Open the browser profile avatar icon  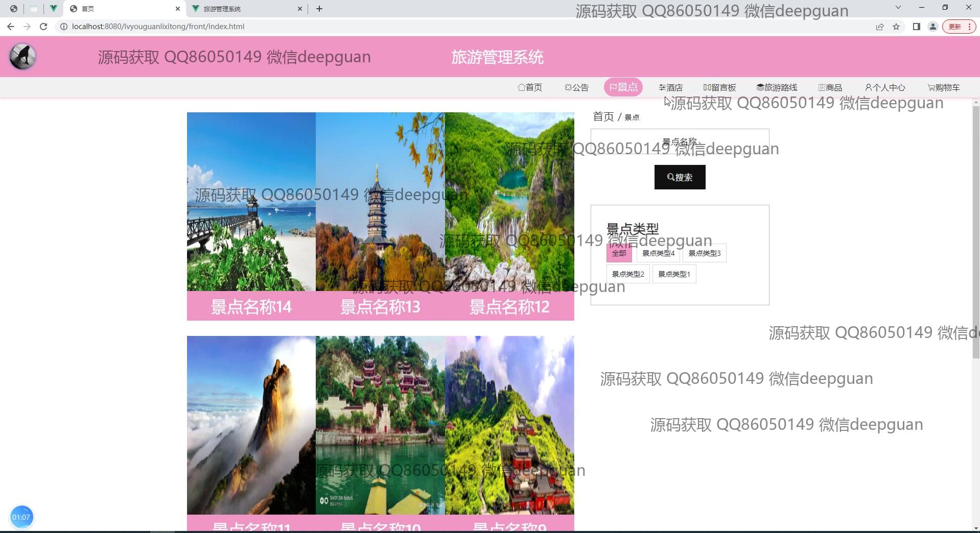[x=933, y=27]
